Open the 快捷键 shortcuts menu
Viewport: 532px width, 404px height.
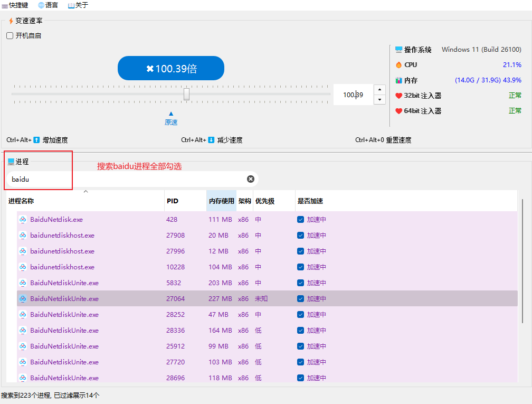pos(15,5)
